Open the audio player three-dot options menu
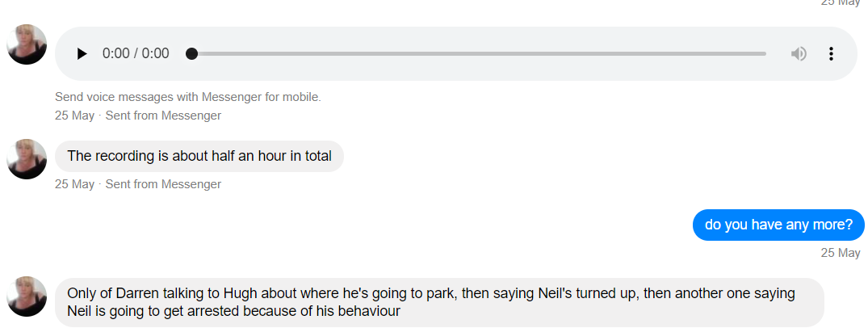868x328 pixels. (x=830, y=54)
